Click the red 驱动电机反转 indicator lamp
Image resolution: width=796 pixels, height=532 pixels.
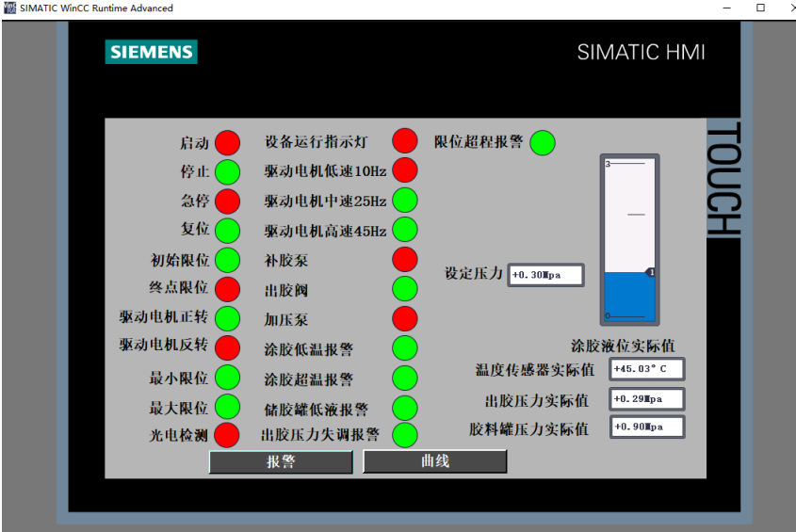pyautogui.click(x=227, y=347)
